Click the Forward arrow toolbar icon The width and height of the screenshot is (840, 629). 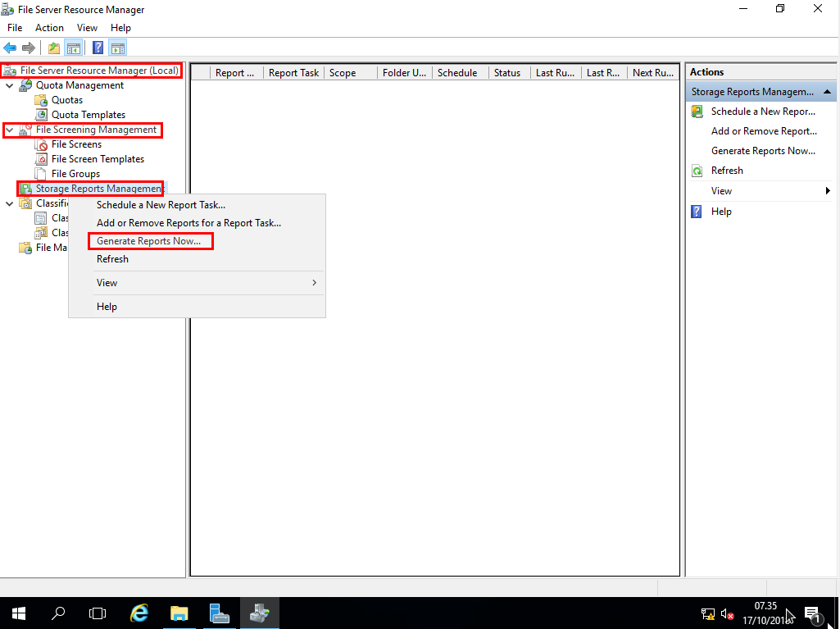[29, 48]
